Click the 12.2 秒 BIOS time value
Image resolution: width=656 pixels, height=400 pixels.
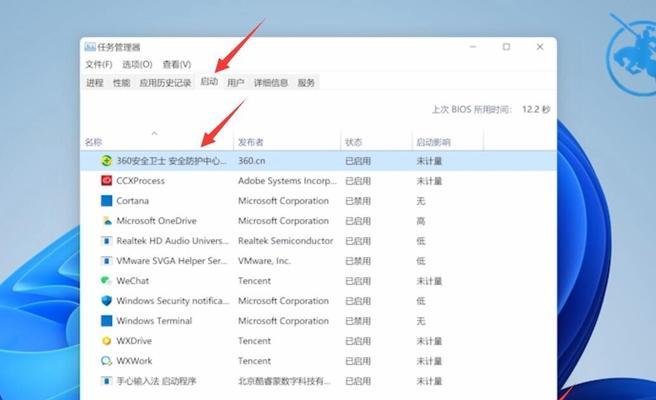pyautogui.click(x=536, y=110)
